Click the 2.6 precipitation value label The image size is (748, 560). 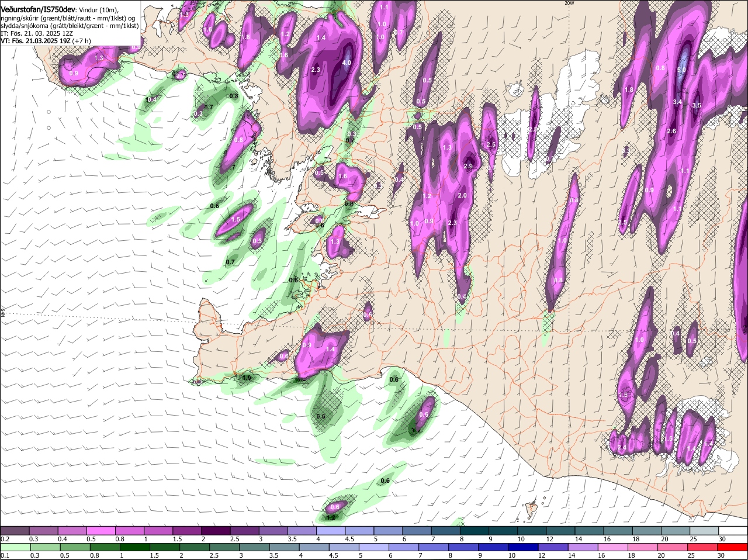click(x=671, y=131)
